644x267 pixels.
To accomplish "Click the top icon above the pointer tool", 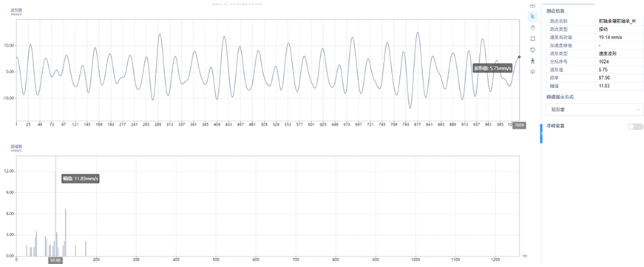I will tap(532, 5).
